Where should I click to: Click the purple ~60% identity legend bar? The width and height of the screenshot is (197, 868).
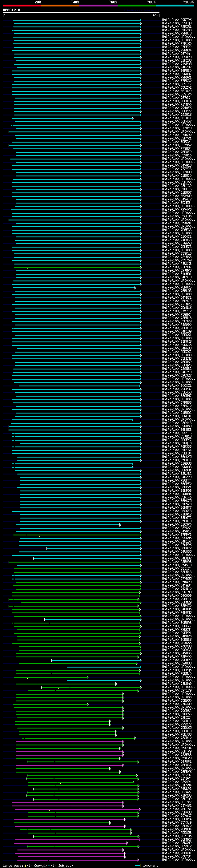[x=99, y=6]
